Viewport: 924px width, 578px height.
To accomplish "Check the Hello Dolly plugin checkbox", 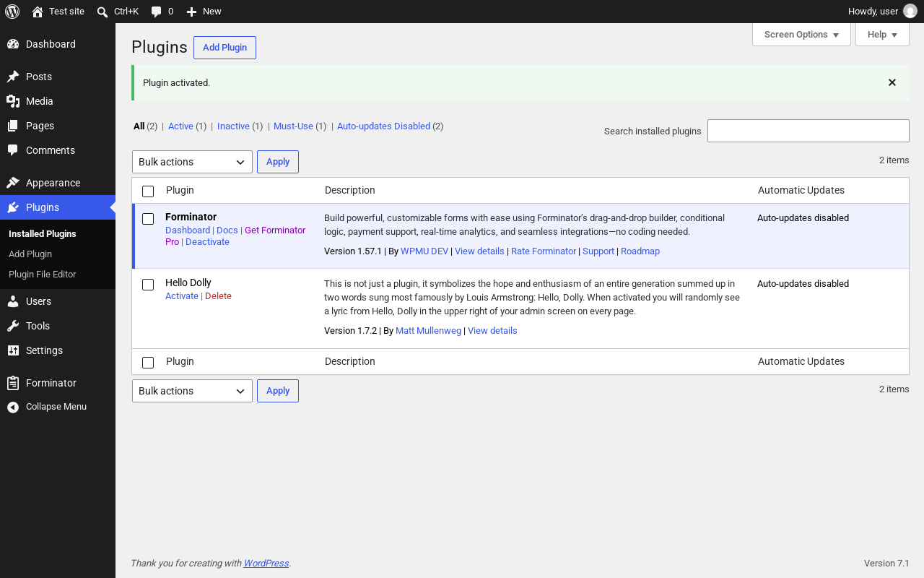I will coord(148,285).
